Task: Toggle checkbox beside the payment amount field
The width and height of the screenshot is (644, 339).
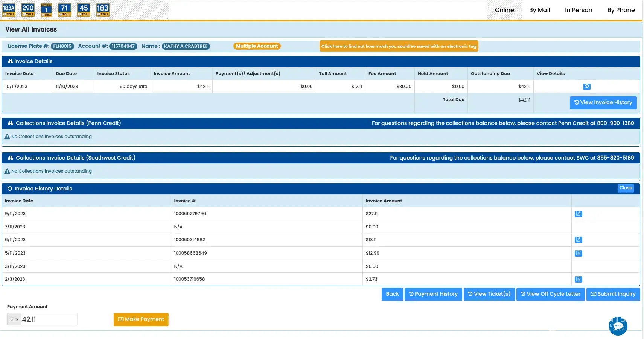Action: coord(12,319)
